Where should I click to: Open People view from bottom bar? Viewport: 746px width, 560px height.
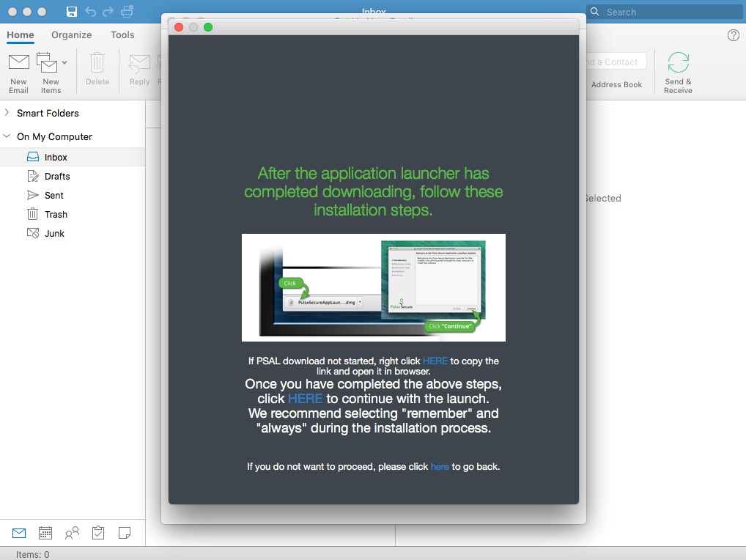[x=72, y=533]
